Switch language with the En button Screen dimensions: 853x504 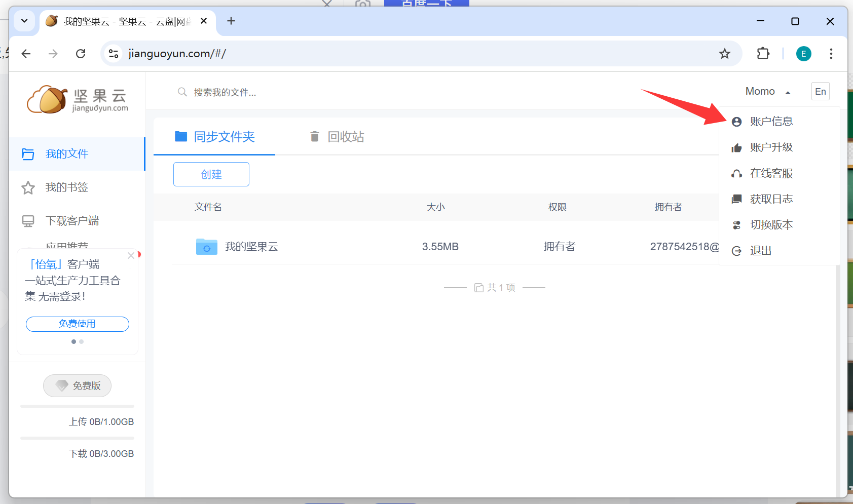(820, 92)
